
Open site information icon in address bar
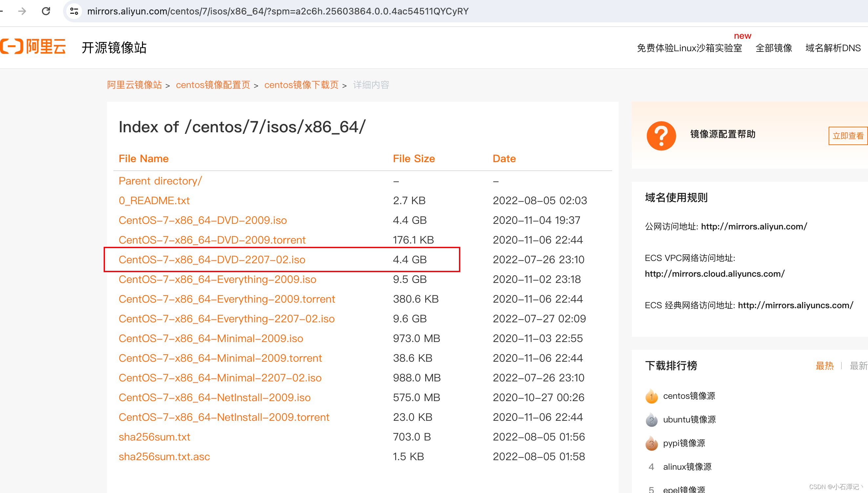(x=74, y=11)
